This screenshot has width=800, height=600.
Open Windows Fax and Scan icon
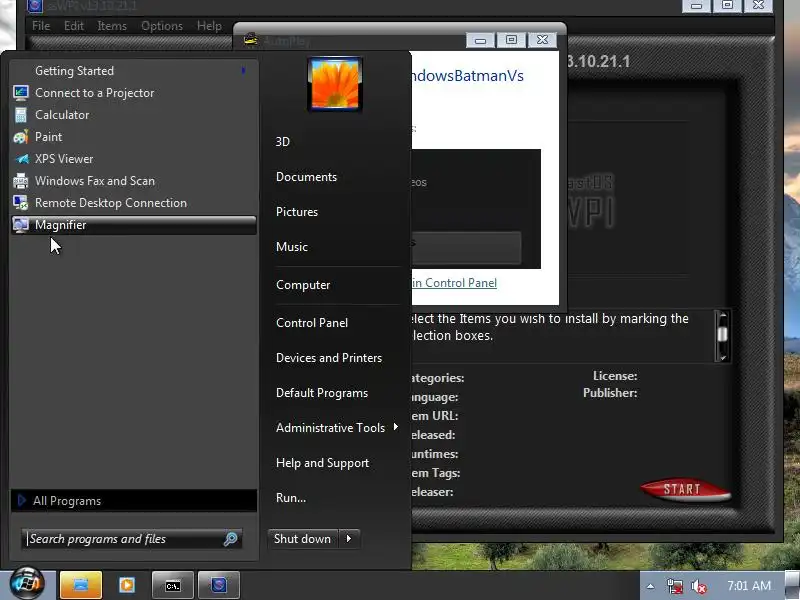[20, 181]
